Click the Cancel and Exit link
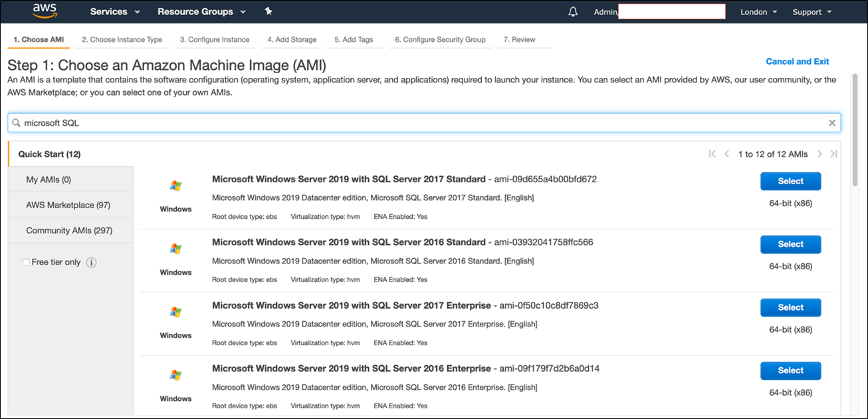Viewport: 868px width, 419px height. [797, 61]
